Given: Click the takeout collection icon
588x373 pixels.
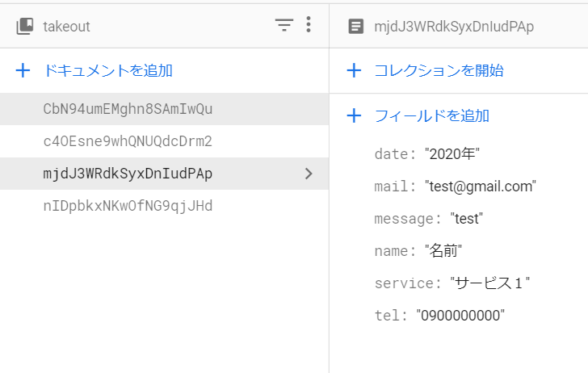Looking at the screenshot, I should click(24, 27).
